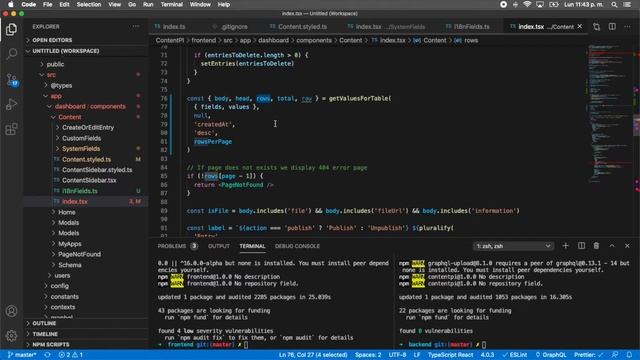Screen dimensions: 640x360
Task: Open the Extensions view
Action: point(11,129)
